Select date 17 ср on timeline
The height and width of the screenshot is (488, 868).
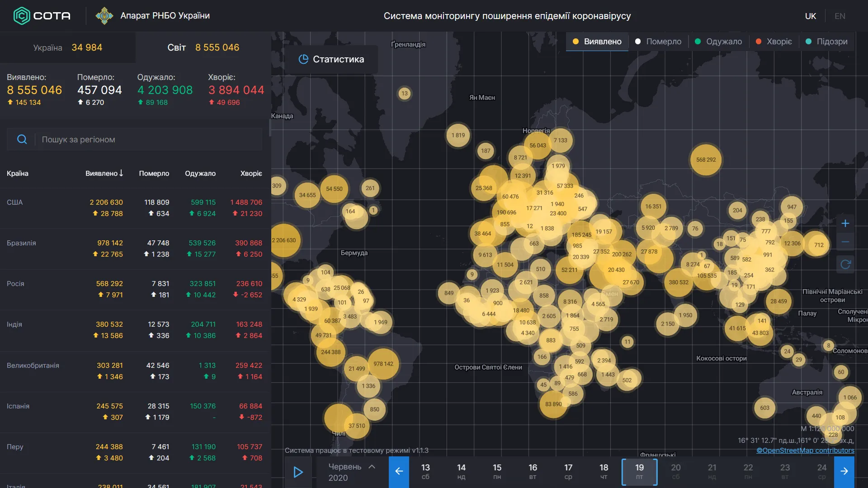coord(568,471)
